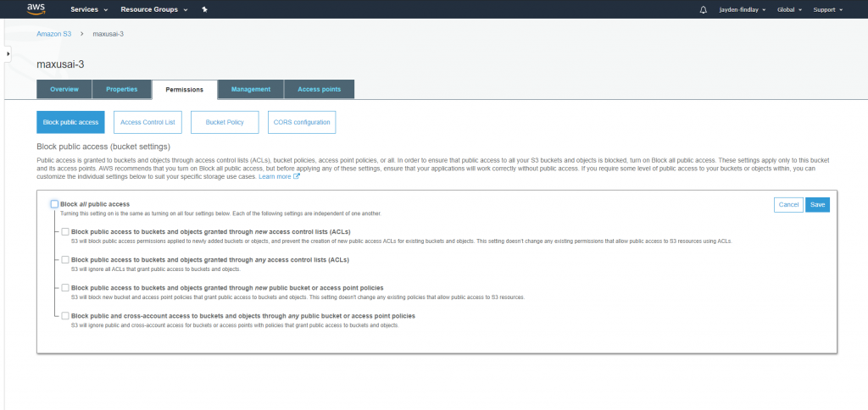The width and height of the screenshot is (868, 410).
Task: Open the jayden-findlay account menu
Action: [743, 9]
